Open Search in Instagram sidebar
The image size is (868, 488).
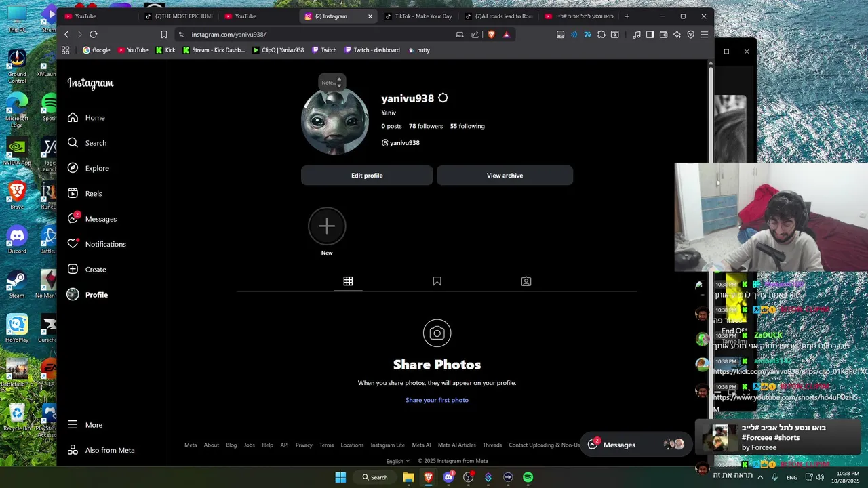87,143
